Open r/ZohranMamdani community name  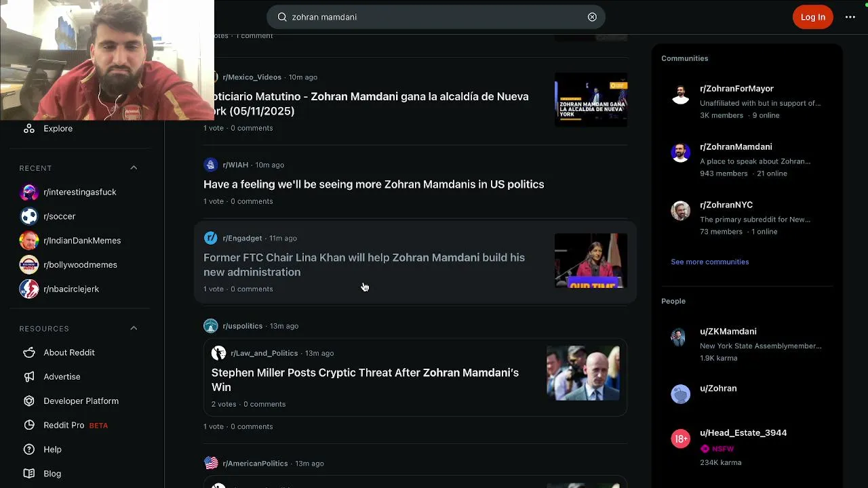(x=736, y=147)
